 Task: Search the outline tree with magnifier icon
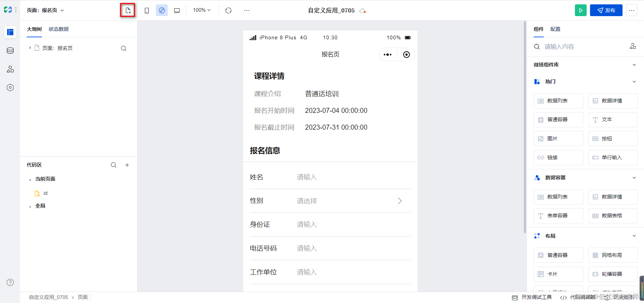124,48
